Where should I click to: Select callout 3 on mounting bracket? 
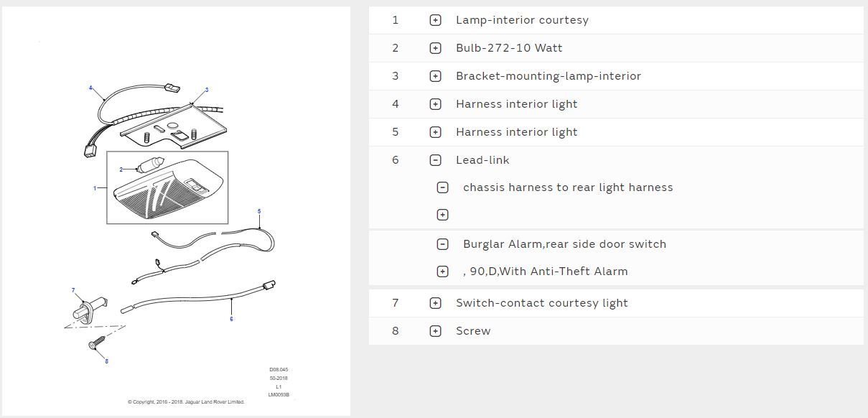pyautogui.click(x=207, y=90)
